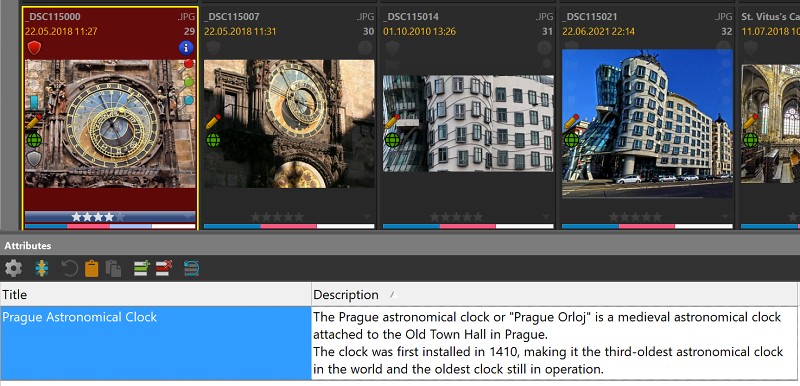Sort by the Title column header
This screenshot has width=800, height=386.
[x=156, y=294]
